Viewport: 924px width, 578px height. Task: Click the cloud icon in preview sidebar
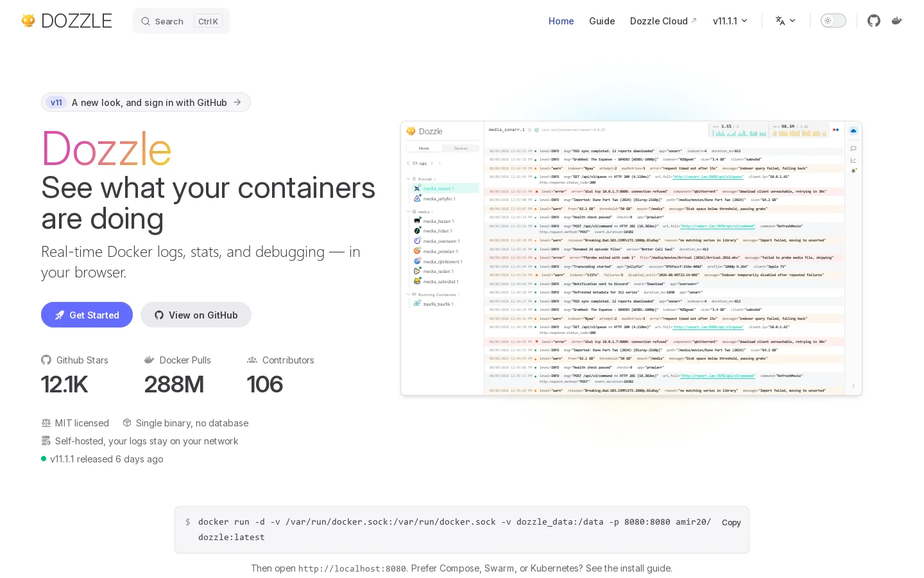853,131
